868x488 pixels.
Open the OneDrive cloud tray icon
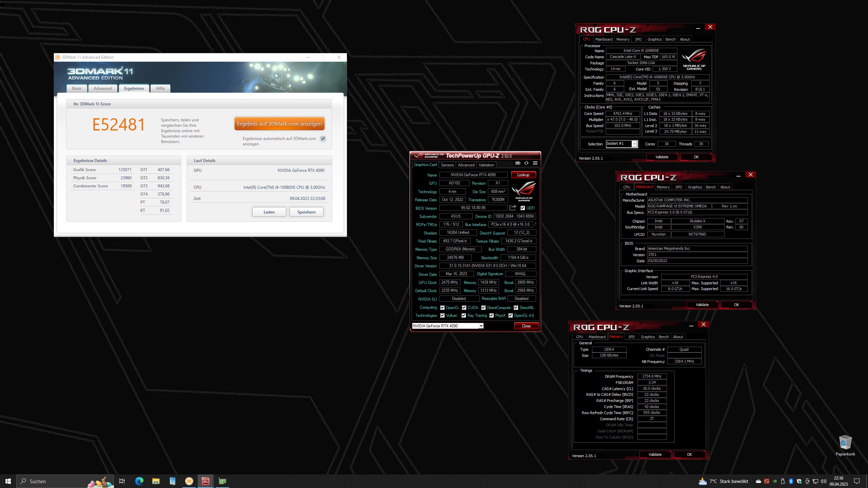758,481
